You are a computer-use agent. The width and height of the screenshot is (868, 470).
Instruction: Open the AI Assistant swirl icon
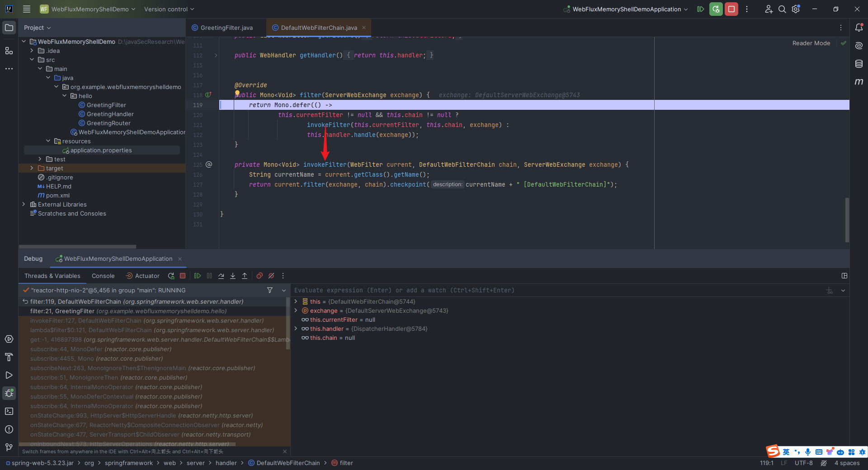pos(859,46)
